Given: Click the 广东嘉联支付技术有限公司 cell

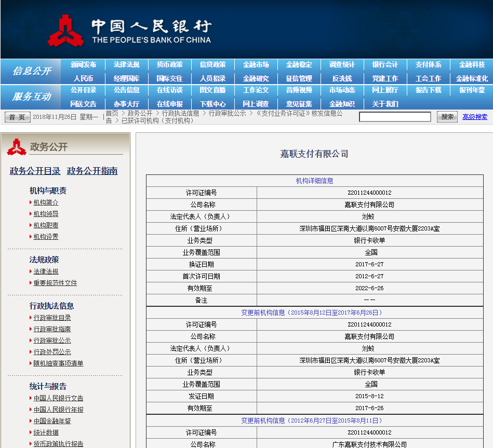Looking at the screenshot, I should [369, 444].
